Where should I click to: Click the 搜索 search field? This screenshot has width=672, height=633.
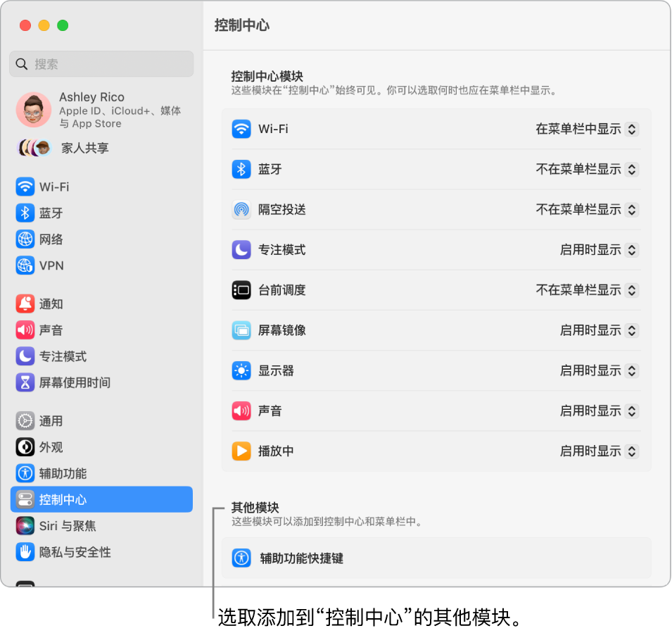(x=101, y=63)
